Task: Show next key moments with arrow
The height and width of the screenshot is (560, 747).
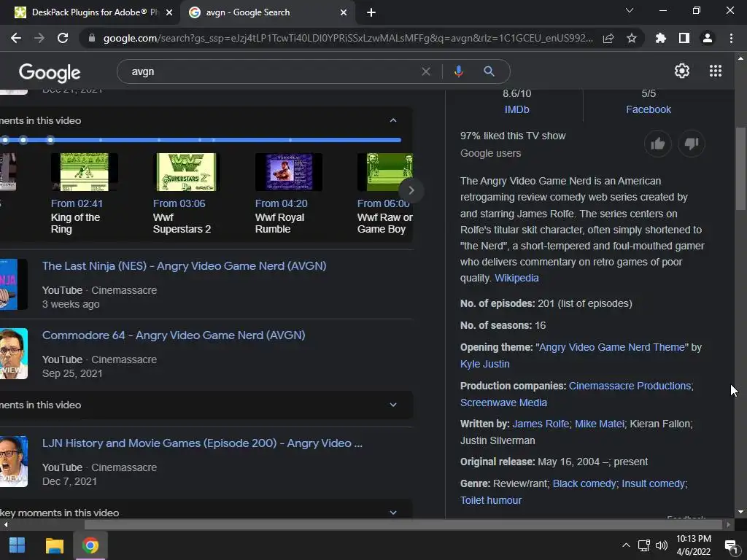Action: click(x=411, y=190)
